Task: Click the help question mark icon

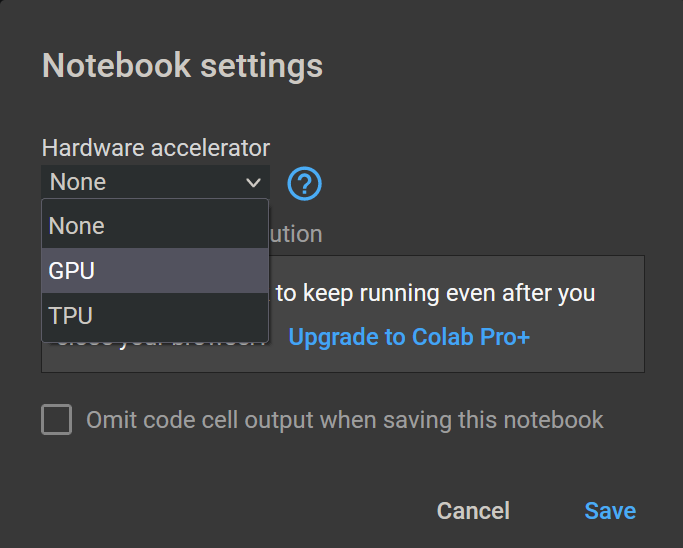Action: pos(305,183)
